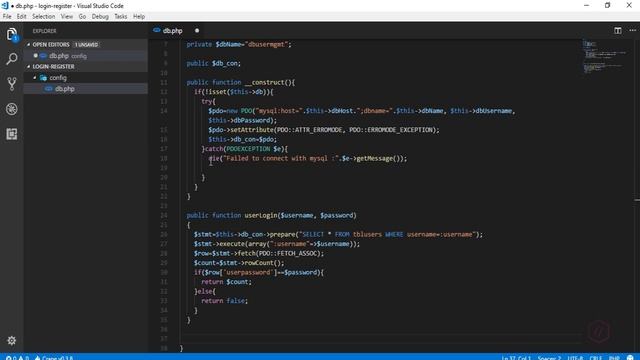
Task: Open the Manage gear menu
Action: [11, 340]
